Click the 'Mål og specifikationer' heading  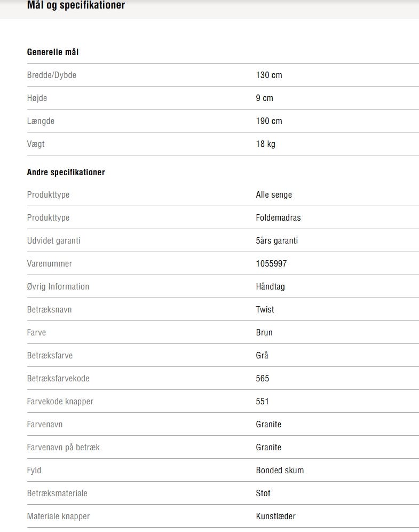tap(76, 5)
